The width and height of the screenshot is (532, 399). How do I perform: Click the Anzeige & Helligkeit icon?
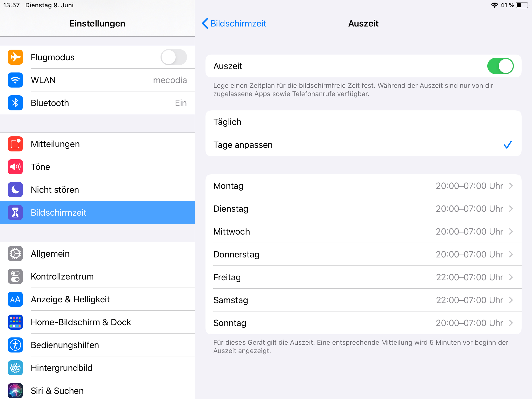click(15, 299)
